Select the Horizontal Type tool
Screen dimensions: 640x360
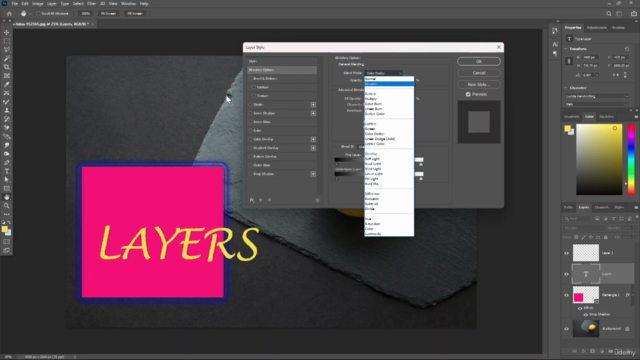coord(7,171)
